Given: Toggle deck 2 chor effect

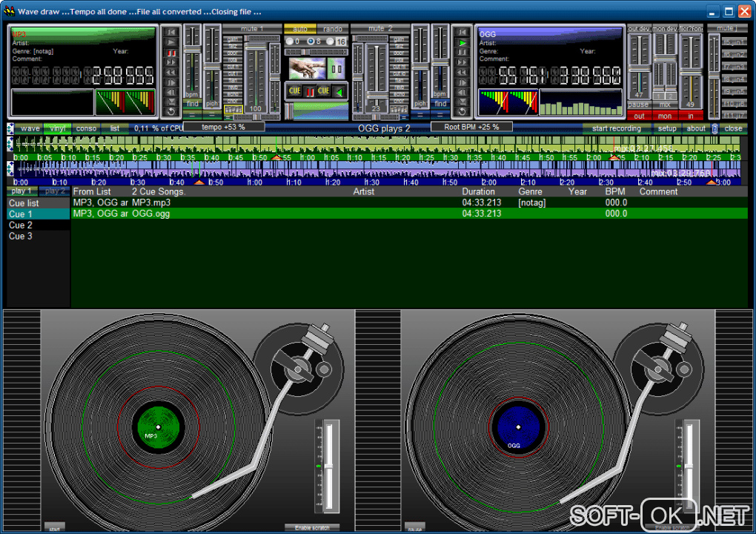Looking at the screenshot, I should coord(399,101).
